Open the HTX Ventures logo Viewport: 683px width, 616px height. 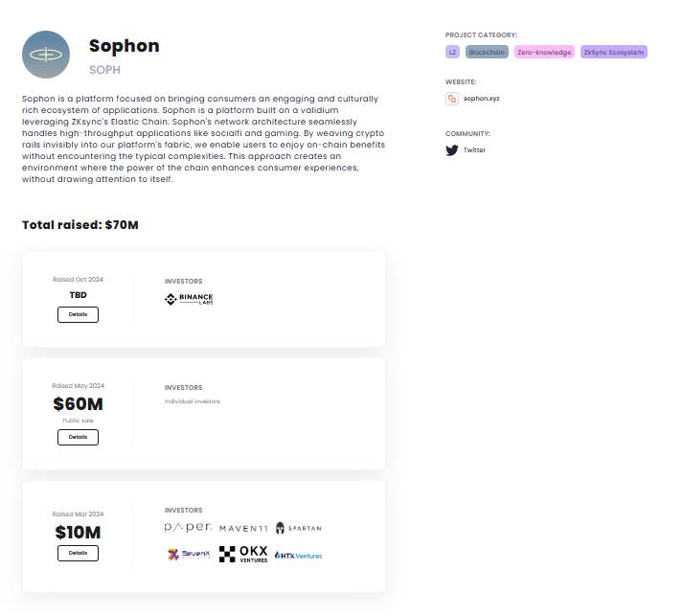click(298, 556)
